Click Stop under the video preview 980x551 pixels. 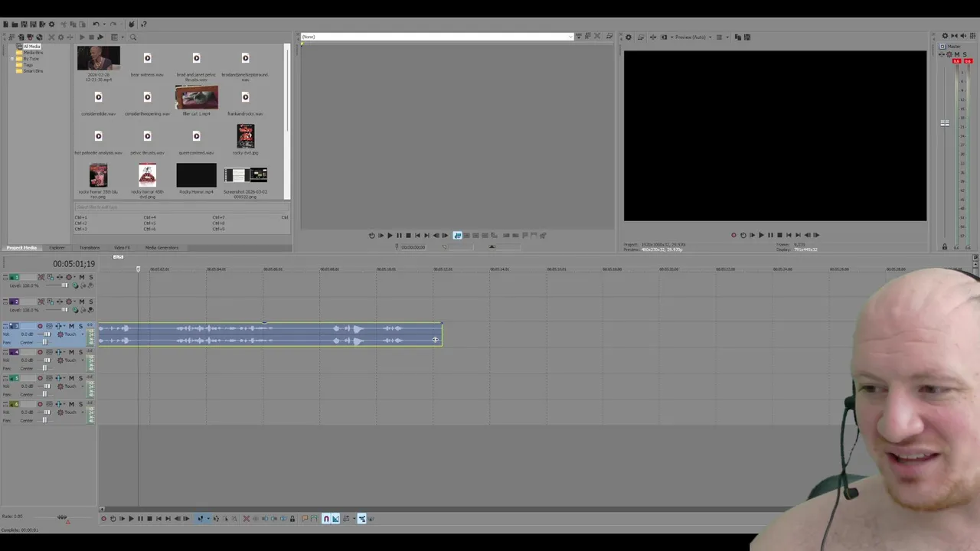(x=779, y=235)
